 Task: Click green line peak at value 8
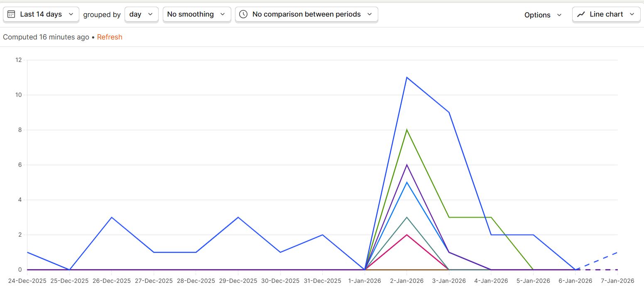407,130
